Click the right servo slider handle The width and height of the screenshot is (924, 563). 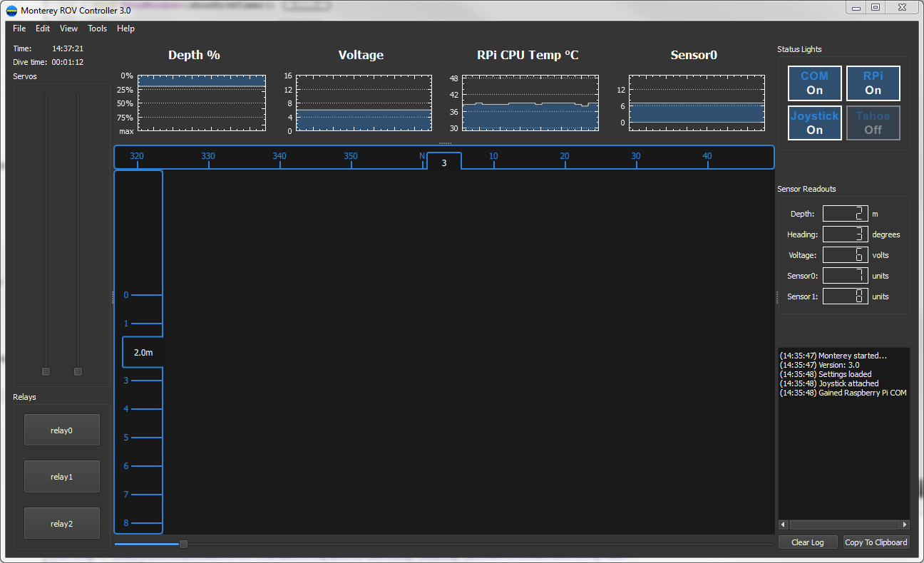78,372
